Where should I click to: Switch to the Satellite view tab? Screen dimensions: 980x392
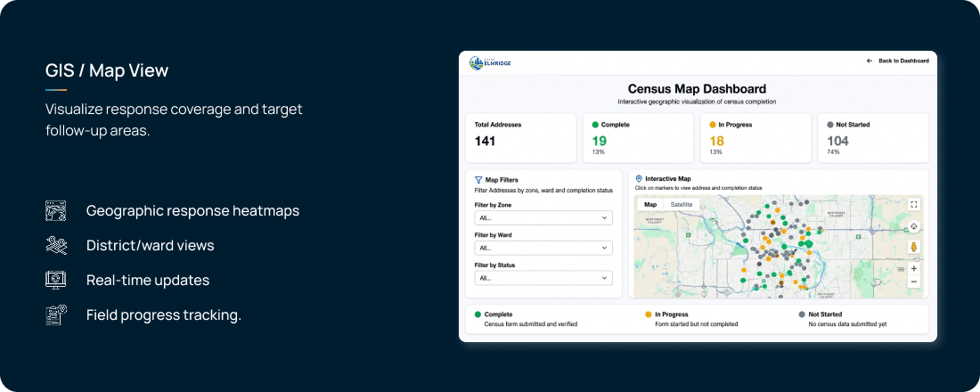click(682, 204)
